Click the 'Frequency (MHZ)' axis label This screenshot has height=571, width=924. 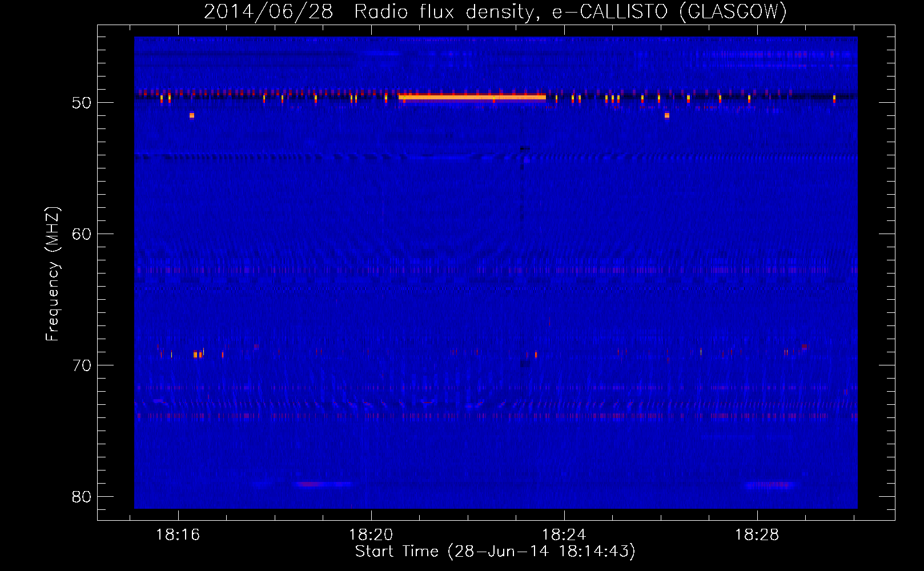(x=53, y=274)
